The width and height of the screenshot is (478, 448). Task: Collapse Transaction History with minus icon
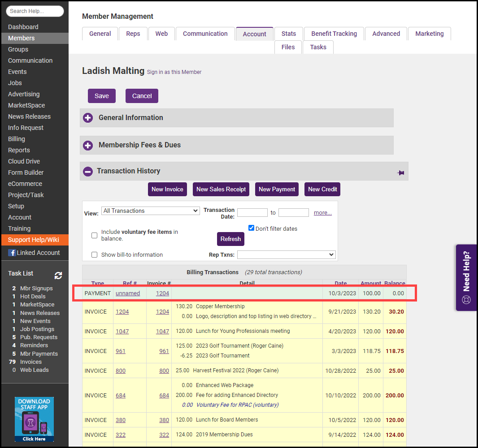click(x=88, y=171)
